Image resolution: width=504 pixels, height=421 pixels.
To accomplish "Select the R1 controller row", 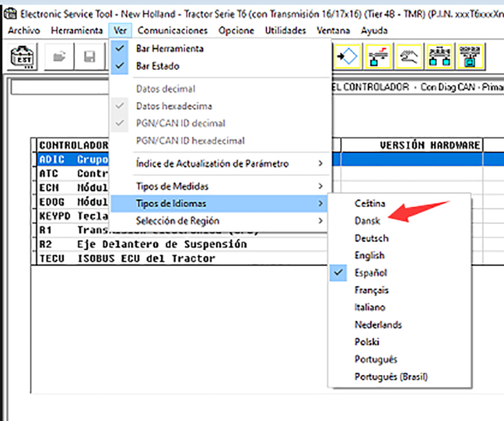I will click(73, 230).
